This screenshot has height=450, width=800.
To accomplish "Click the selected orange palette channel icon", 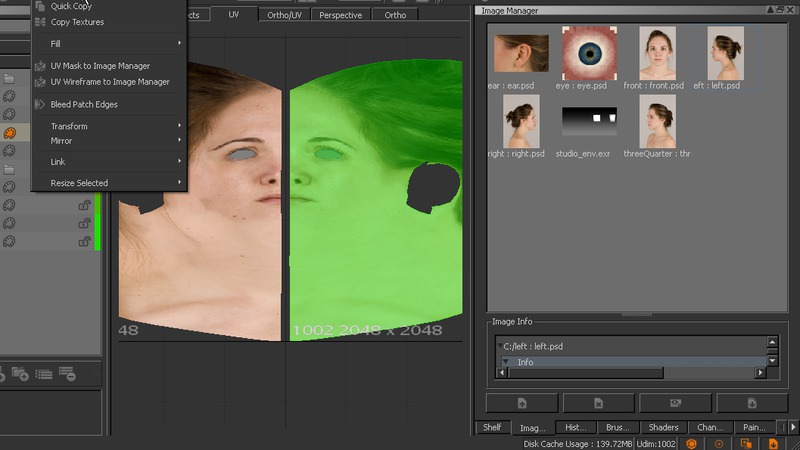I will 9,132.
